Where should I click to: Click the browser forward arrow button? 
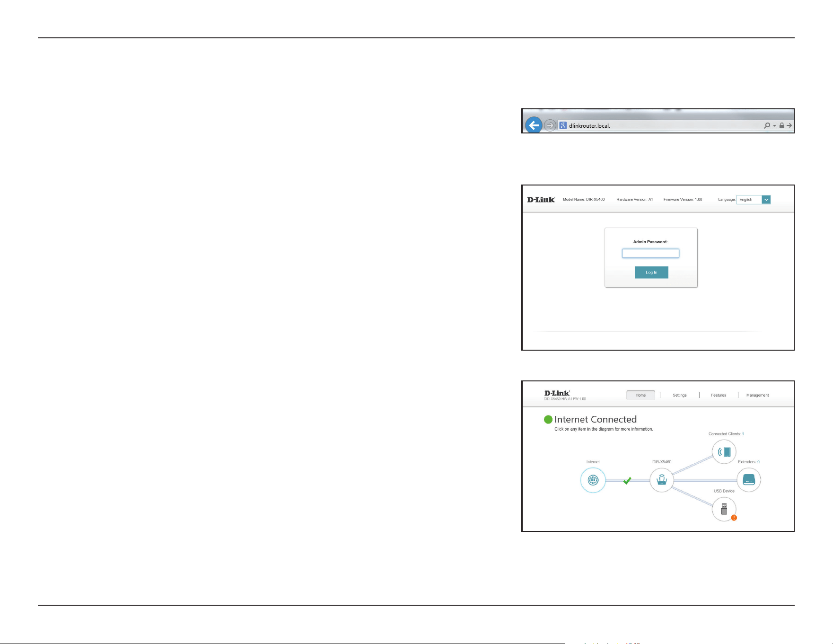550,125
